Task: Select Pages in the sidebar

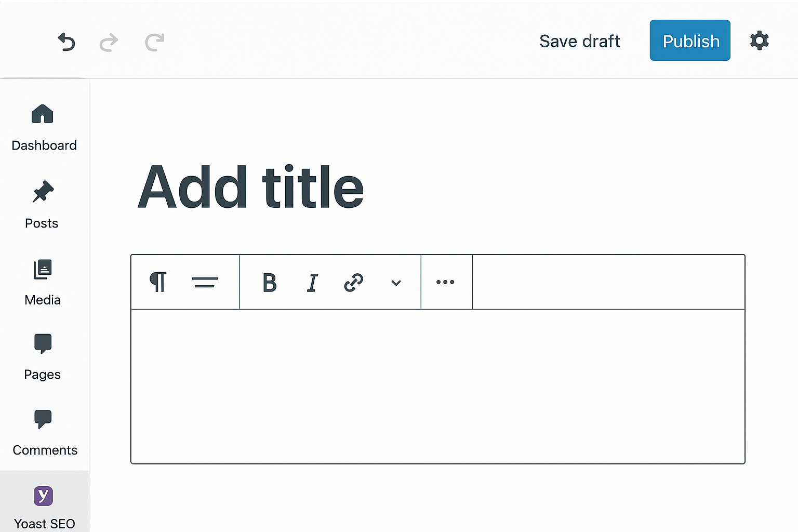Action: (x=43, y=357)
